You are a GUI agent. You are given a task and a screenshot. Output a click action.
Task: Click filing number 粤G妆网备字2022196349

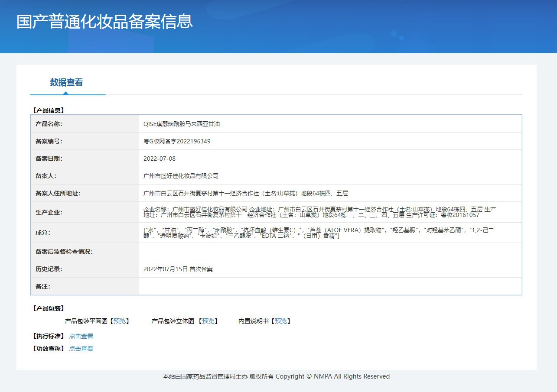(177, 141)
